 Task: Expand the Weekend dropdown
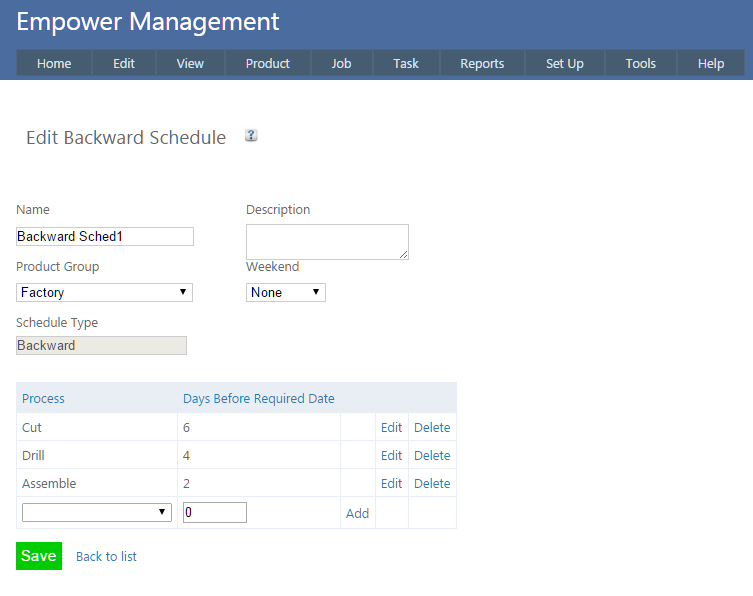pos(285,292)
